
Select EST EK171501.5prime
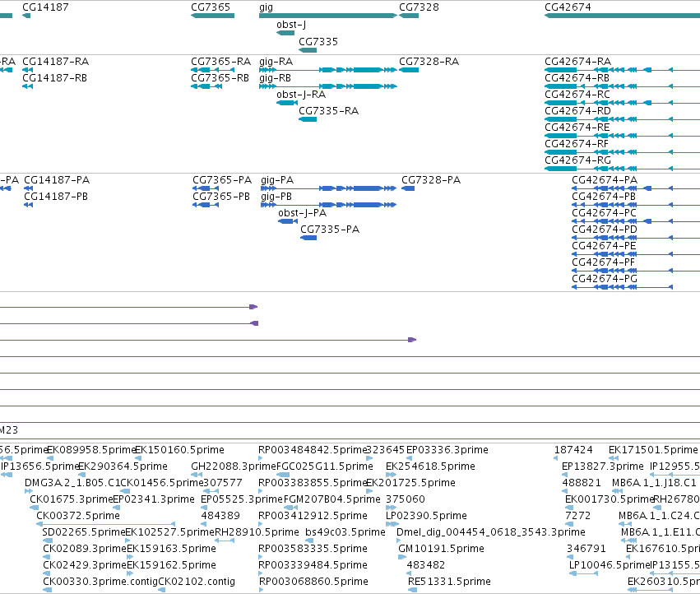[x=653, y=450]
